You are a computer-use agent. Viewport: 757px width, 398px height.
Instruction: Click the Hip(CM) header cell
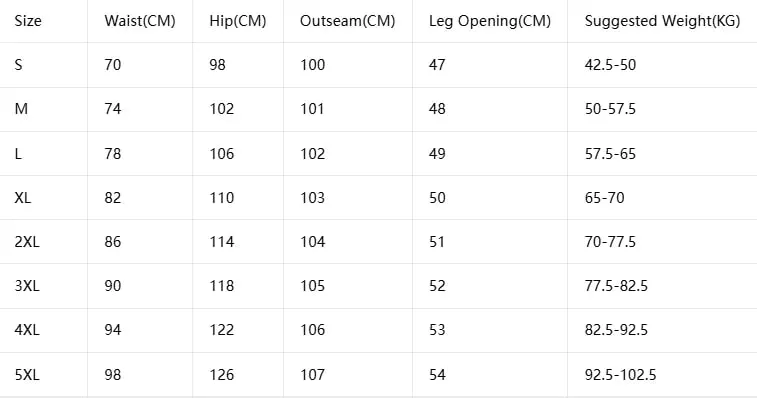[x=238, y=21]
